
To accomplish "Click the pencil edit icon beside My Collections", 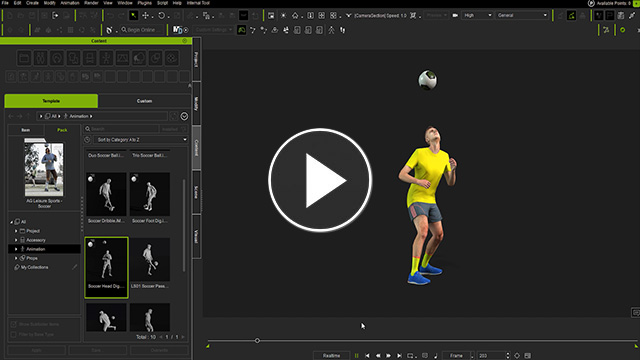I will [75, 267].
